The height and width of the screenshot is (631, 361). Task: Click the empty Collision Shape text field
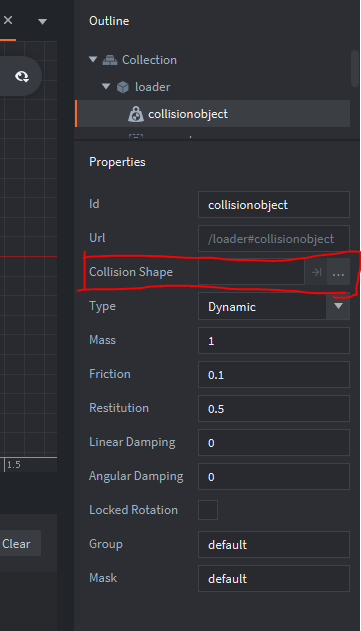click(x=251, y=272)
